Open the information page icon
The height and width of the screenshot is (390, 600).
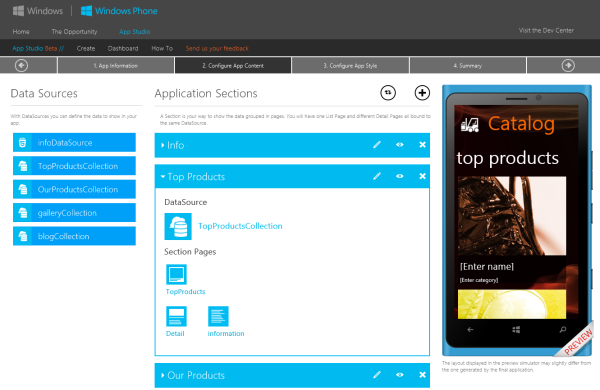pos(218,316)
